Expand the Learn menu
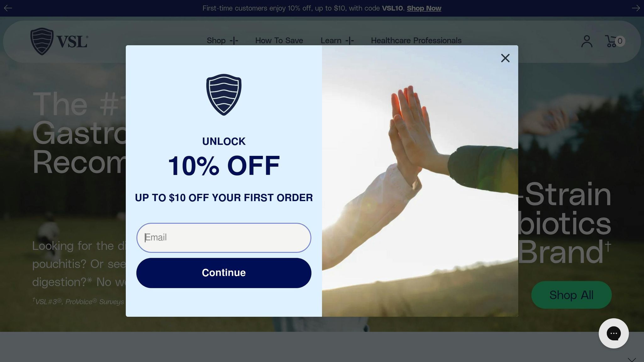Screen dimensions: 644x362 (x=337, y=41)
